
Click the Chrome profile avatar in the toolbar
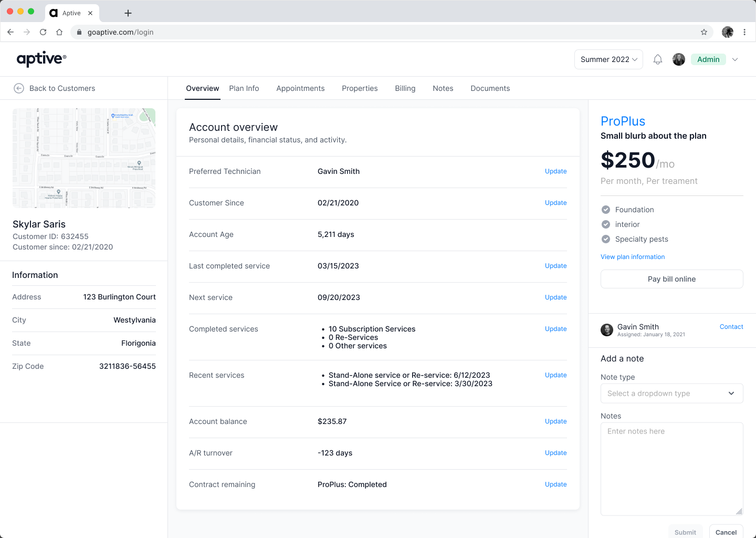(x=728, y=32)
